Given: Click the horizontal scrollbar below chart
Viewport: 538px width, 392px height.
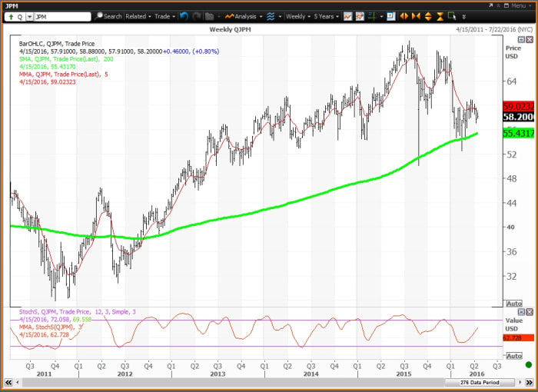Looking at the screenshot, I should point(231,382).
